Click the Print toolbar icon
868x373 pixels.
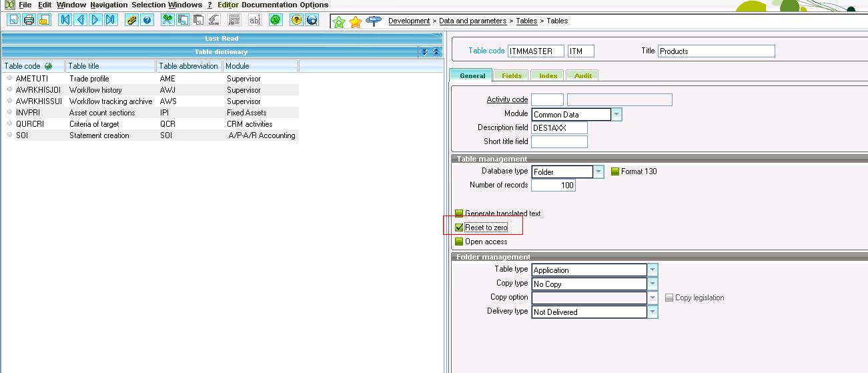click(x=29, y=20)
